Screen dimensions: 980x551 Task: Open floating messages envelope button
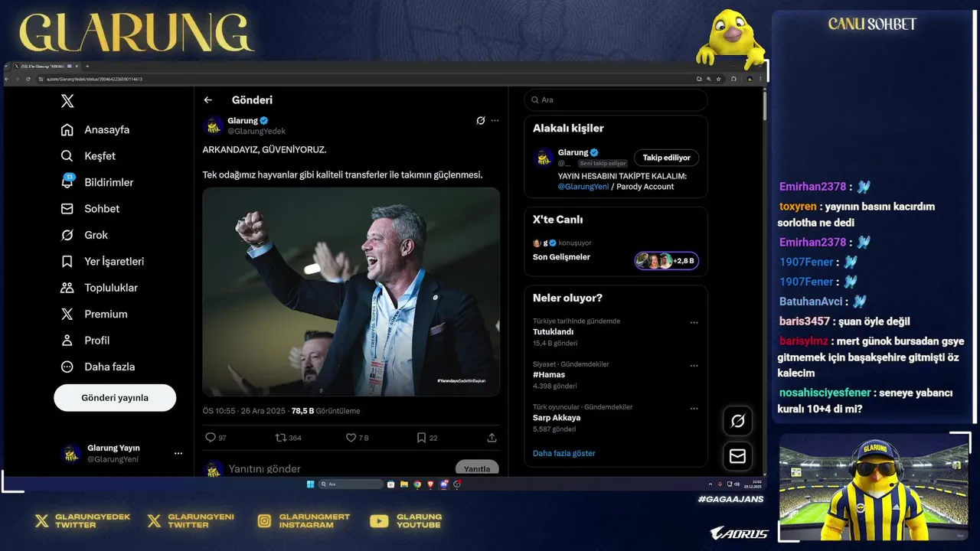pyautogui.click(x=737, y=456)
